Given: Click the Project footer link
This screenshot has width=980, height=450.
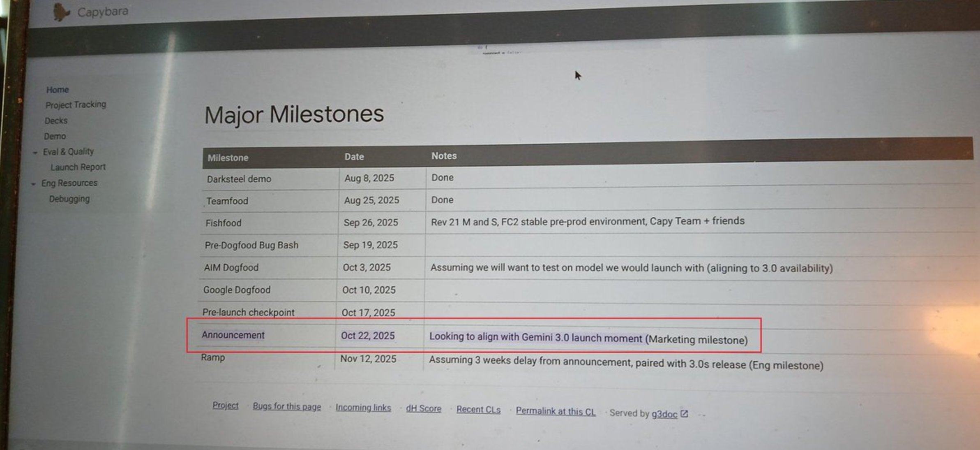Looking at the screenshot, I should 225,406.
